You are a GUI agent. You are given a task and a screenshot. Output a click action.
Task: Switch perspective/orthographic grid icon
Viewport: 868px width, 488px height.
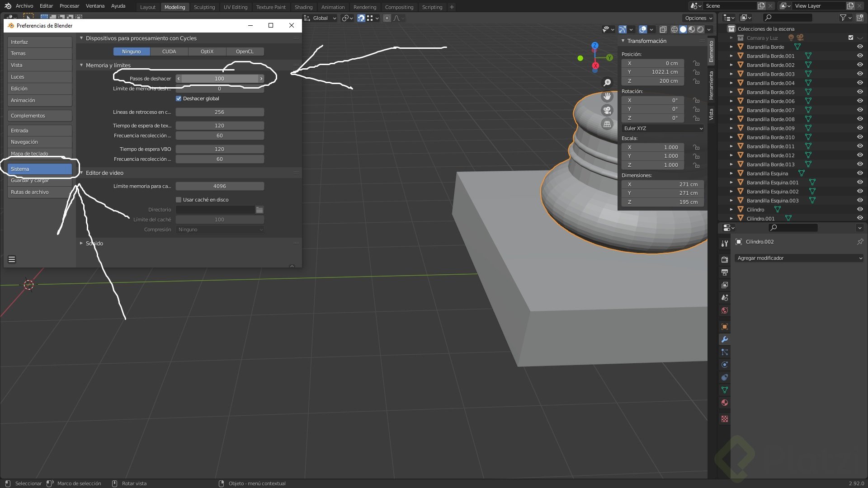[607, 124]
